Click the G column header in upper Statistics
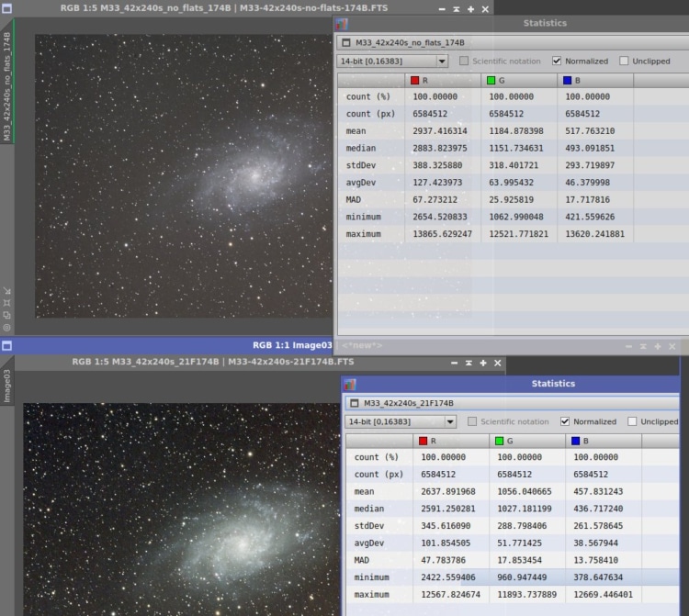The height and width of the screenshot is (616, 689). click(519, 81)
